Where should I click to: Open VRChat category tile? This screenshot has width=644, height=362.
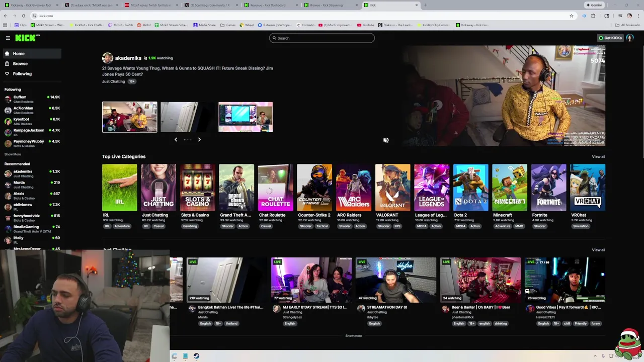[588, 188]
